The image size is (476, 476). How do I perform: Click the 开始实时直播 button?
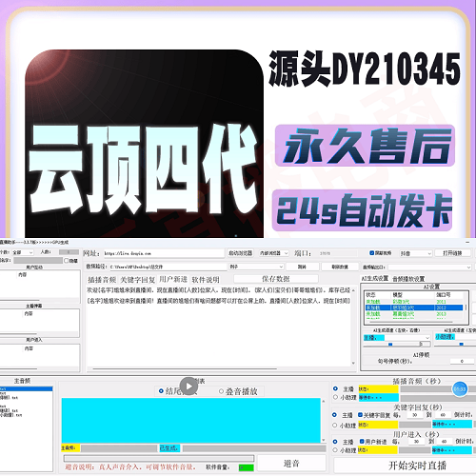pyautogui.click(x=405, y=466)
